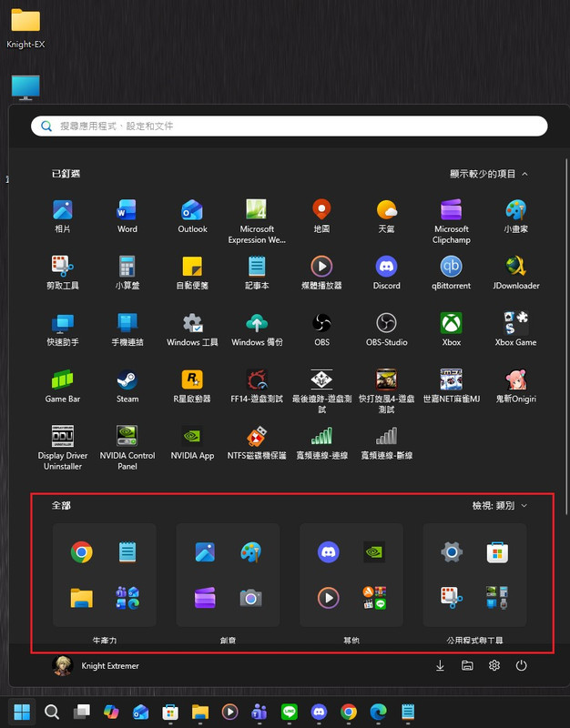
Task: Open Windows 備份 pinned app
Action: [257, 329]
